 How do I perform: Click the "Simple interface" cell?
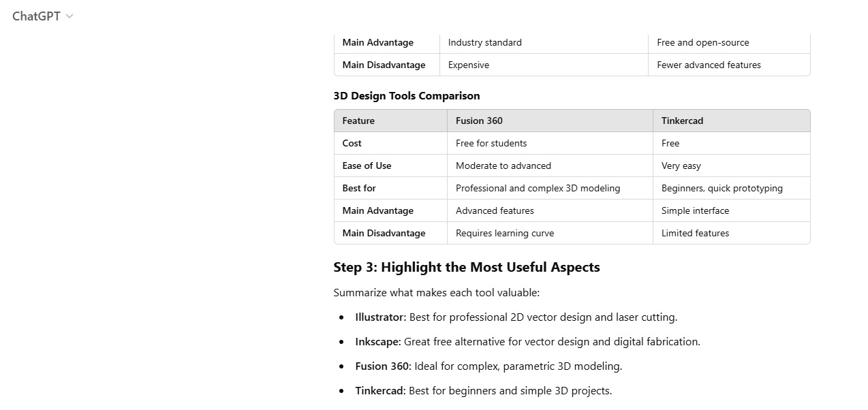[695, 210]
